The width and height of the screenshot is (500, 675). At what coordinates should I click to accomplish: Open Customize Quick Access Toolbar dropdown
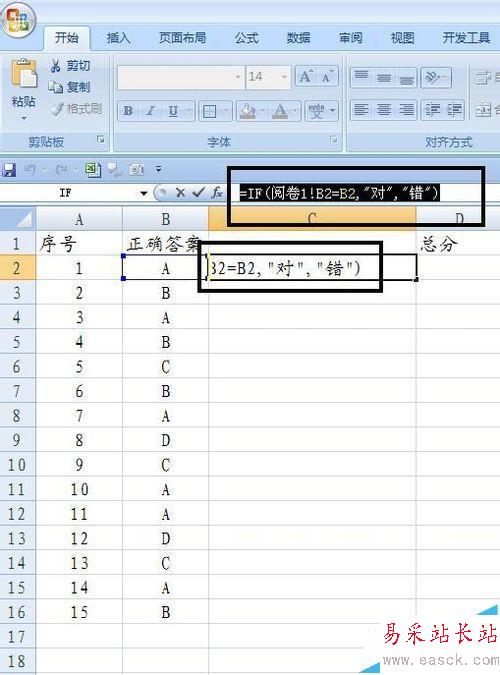point(159,170)
